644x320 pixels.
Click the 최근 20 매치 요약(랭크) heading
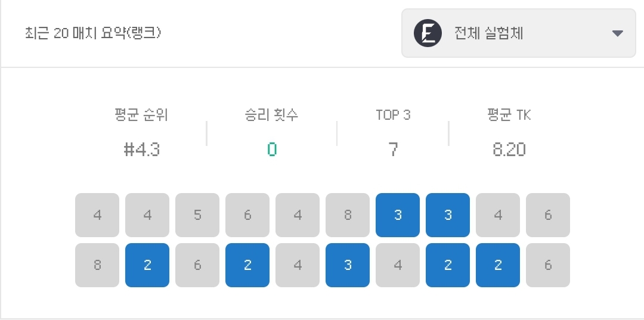coord(91,33)
